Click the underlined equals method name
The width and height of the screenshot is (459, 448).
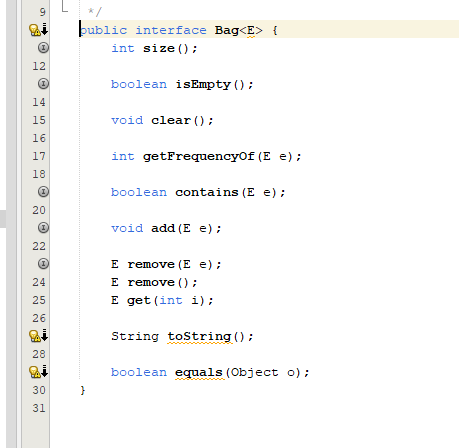[x=199, y=373]
